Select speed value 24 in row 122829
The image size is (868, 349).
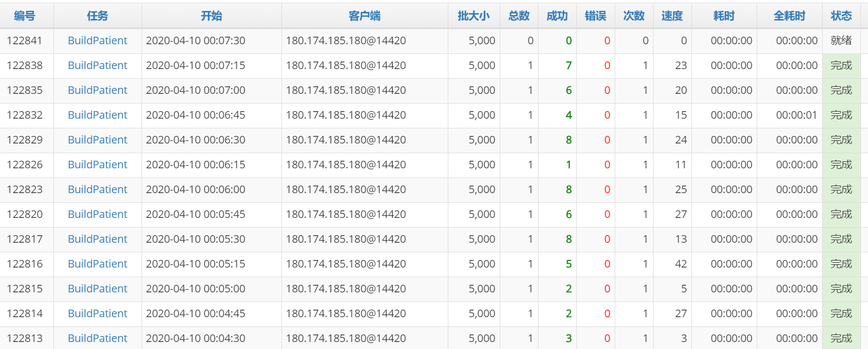[x=681, y=140]
